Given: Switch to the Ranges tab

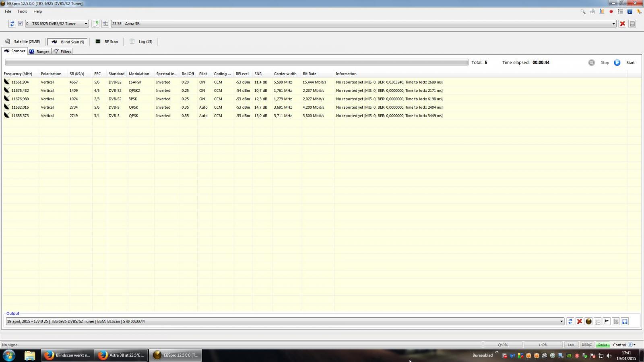Looking at the screenshot, I should coord(39,51).
